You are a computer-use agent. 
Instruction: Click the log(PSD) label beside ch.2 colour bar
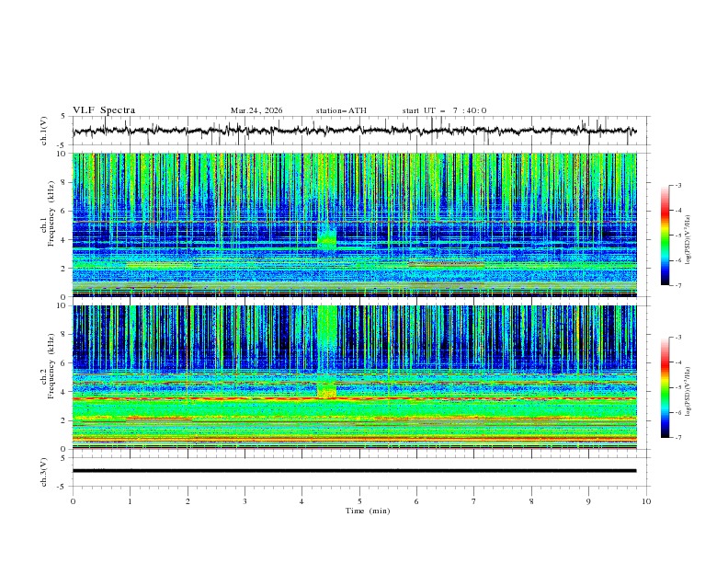(688, 391)
